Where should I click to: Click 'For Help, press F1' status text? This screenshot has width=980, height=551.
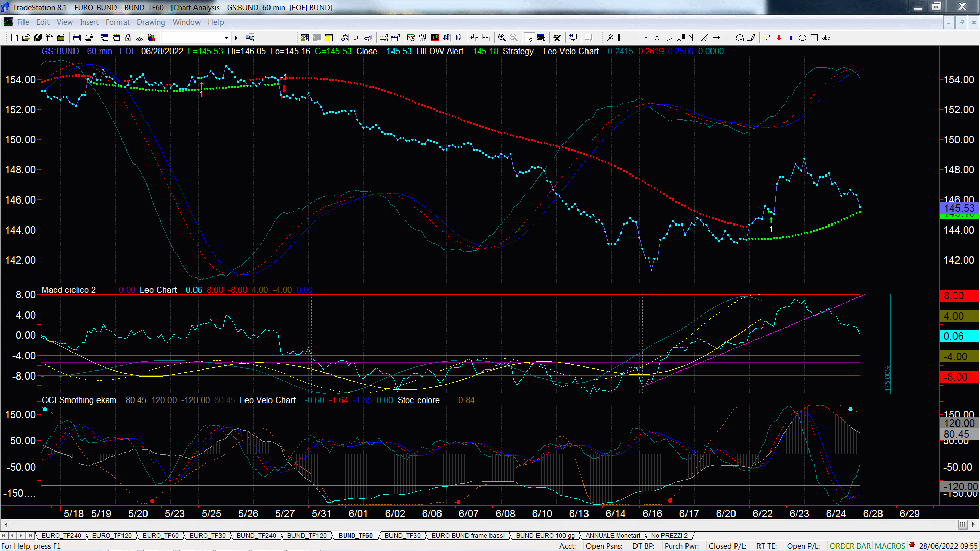point(31,546)
